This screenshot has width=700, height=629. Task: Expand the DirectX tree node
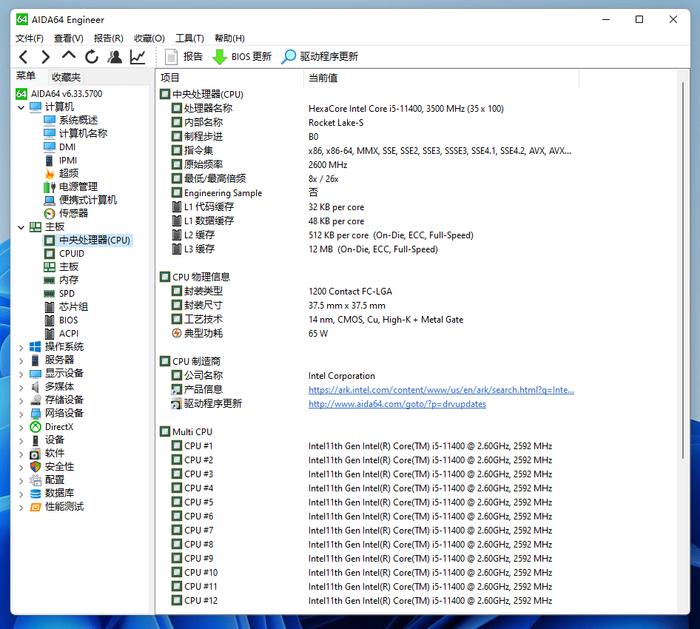(x=21, y=427)
